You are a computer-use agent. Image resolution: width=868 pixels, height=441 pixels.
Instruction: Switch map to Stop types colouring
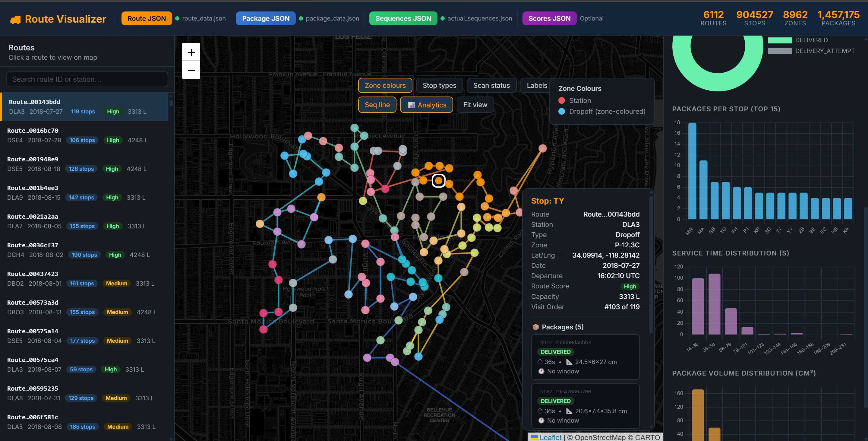point(439,85)
